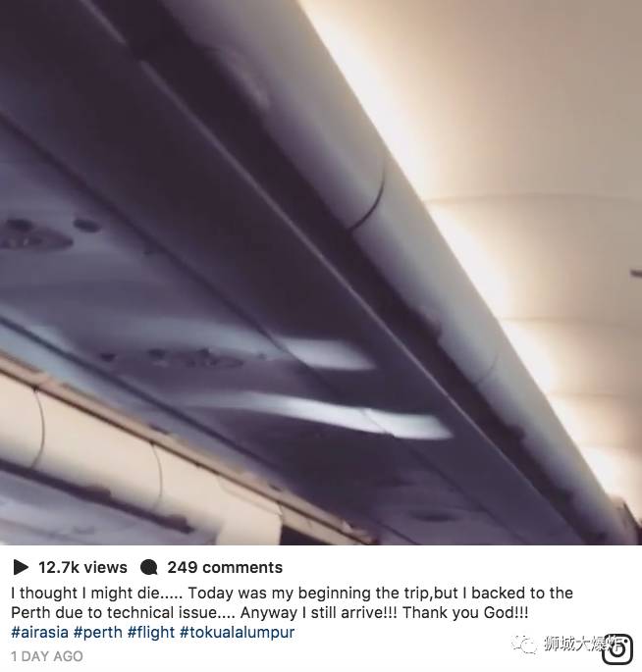Click the comment bubble icon
The height and width of the screenshot is (672, 642).
click(x=149, y=567)
